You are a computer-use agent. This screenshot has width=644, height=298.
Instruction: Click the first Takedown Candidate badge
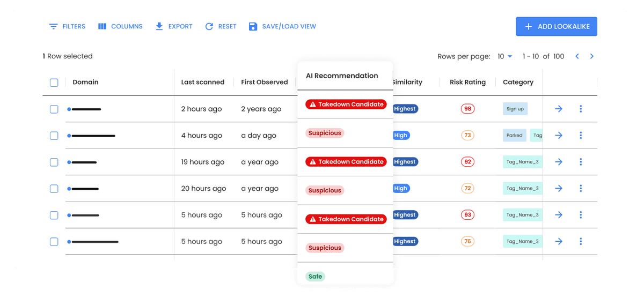pyautogui.click(x=346, y=105)
